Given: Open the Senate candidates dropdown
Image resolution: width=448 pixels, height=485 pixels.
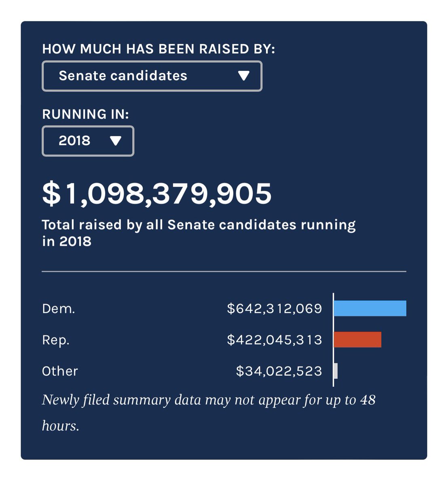Looking at the screenshot, I should (x=152, y=76).
